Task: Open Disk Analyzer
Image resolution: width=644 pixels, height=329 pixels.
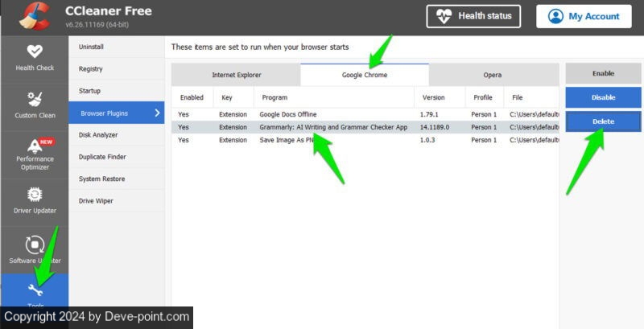Action: (98, 135)
